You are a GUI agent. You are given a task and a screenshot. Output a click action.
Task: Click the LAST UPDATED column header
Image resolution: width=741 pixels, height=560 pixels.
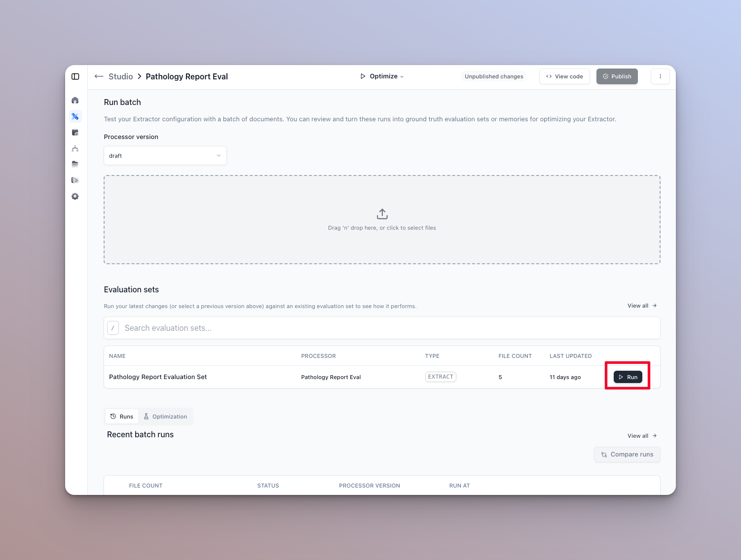(x=570, y=356)
